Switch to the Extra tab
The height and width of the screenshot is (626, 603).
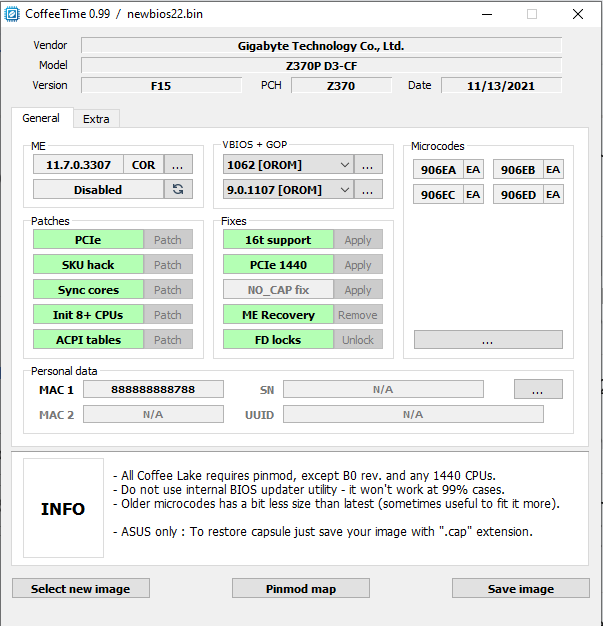(x=96, y=119)
